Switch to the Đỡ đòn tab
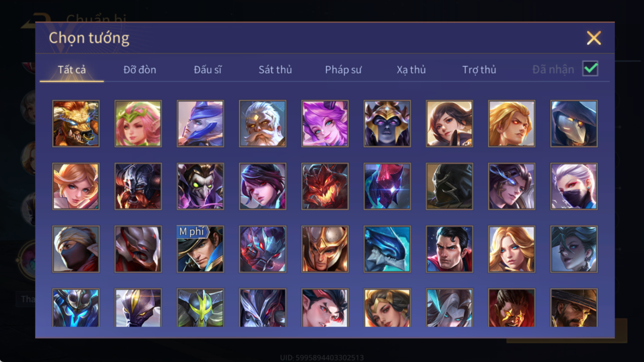The image size is (644, 362). [x=139, y=70]
